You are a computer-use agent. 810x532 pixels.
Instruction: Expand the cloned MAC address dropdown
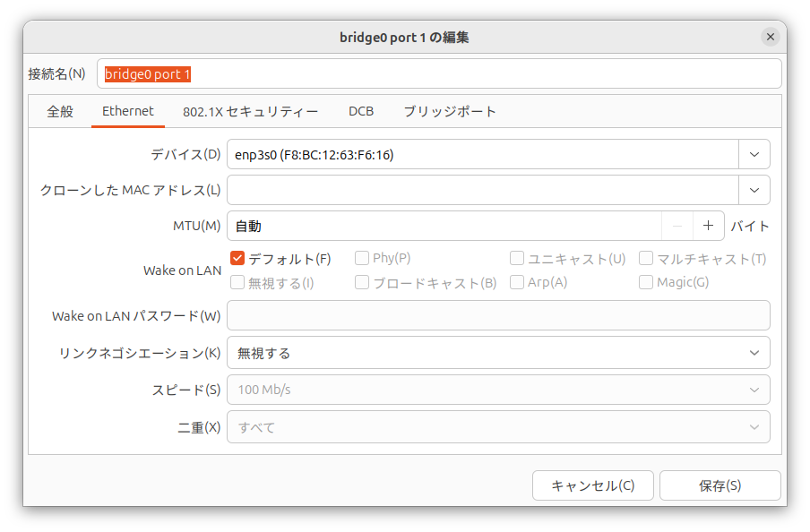(x=754, y=190)
